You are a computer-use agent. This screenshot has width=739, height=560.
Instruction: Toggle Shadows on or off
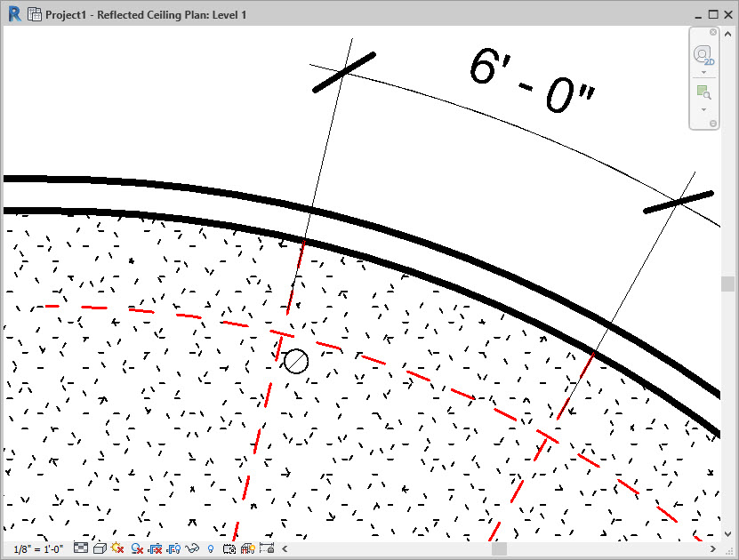(137, 549)
